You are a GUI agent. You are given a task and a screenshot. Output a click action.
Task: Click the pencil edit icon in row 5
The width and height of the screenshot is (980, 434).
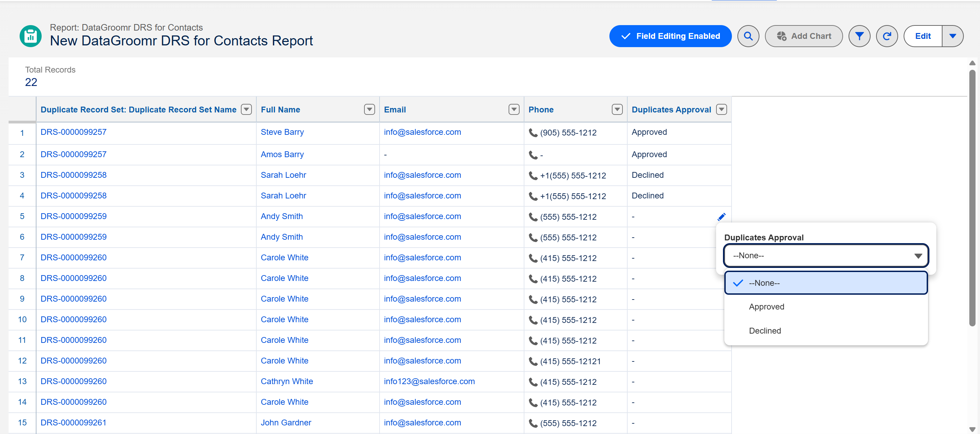pos(721,217)
